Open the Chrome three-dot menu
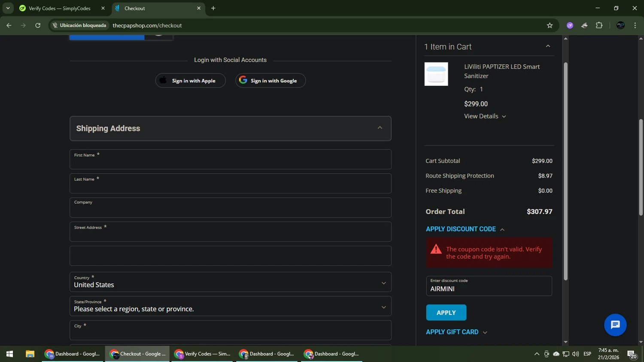Viewport: 644px width, 362px height. (x=635, y=25)
